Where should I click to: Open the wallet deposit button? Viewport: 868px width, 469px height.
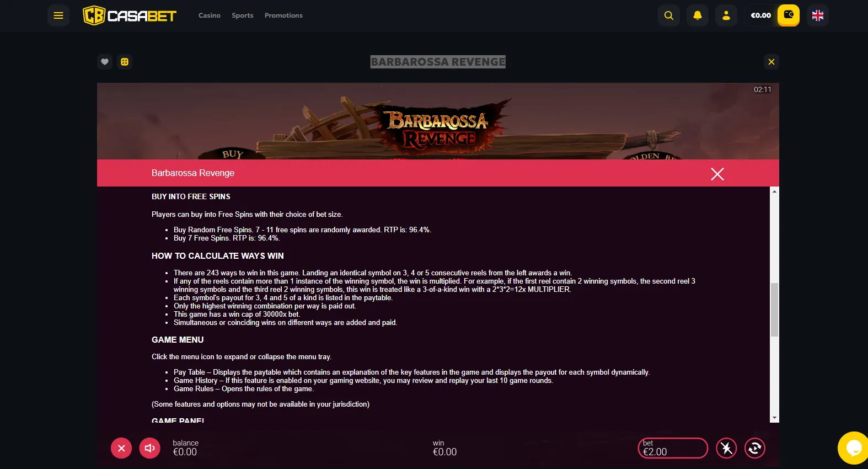click(x=789, y=15)
